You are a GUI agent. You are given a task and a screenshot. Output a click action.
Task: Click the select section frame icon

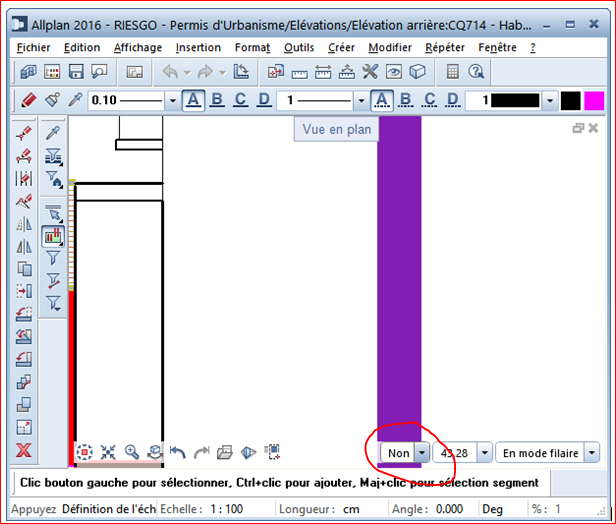point(272,452)
